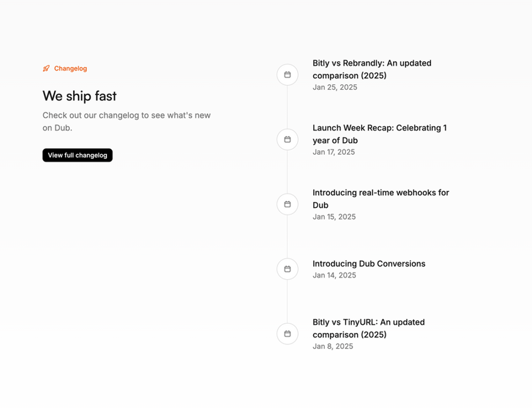Open Bitly vs TinyURL comparison post
This screenshot has height=408, width=532.
[x=368, y=328]
